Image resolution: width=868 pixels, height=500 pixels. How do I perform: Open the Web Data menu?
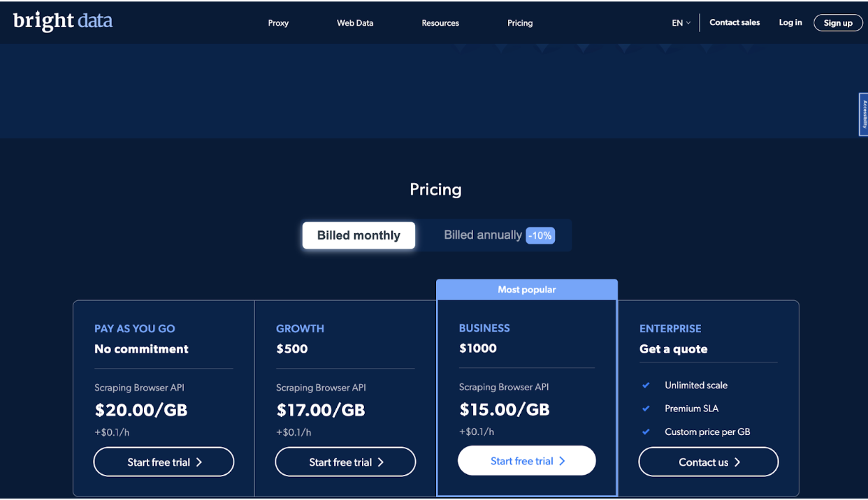coord(355,23)
